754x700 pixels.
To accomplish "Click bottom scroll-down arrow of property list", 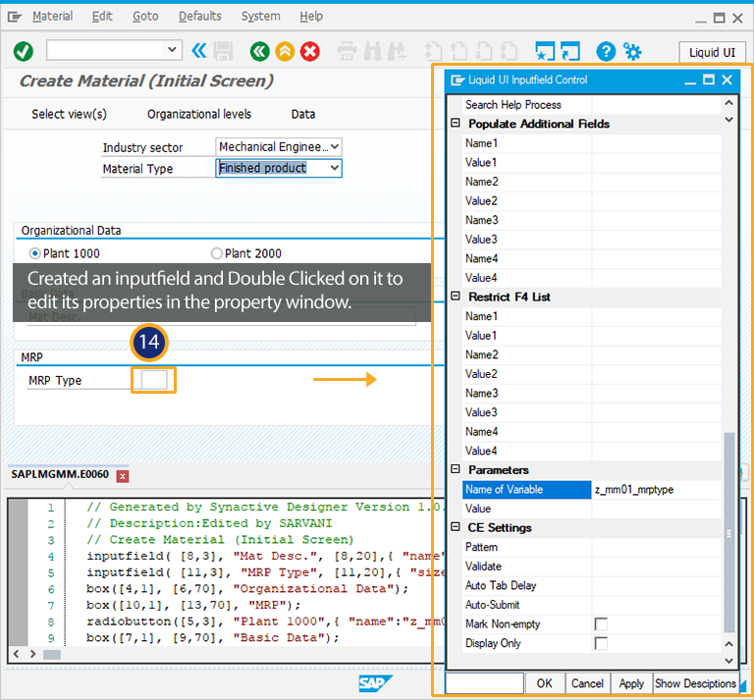I will point(729,661).
